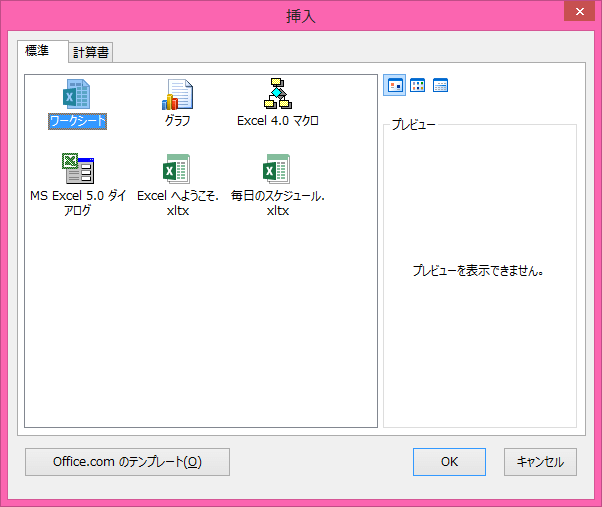Switch to details view

[440, 85]
